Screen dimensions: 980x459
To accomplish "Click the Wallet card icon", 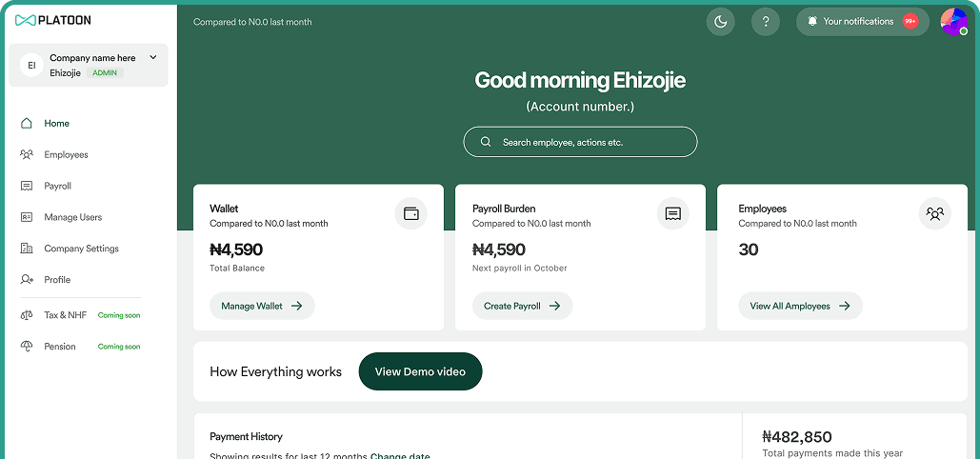I will (411, 213).
